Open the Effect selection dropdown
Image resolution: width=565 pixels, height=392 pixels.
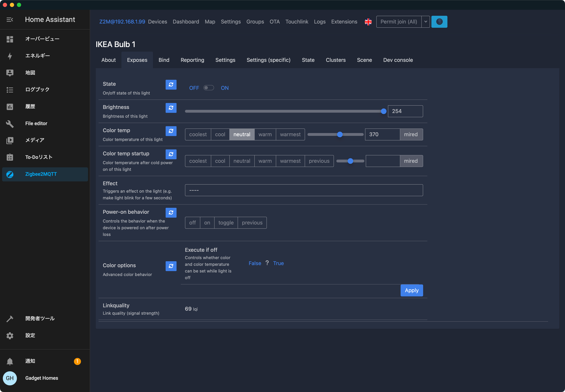[304, 190]
